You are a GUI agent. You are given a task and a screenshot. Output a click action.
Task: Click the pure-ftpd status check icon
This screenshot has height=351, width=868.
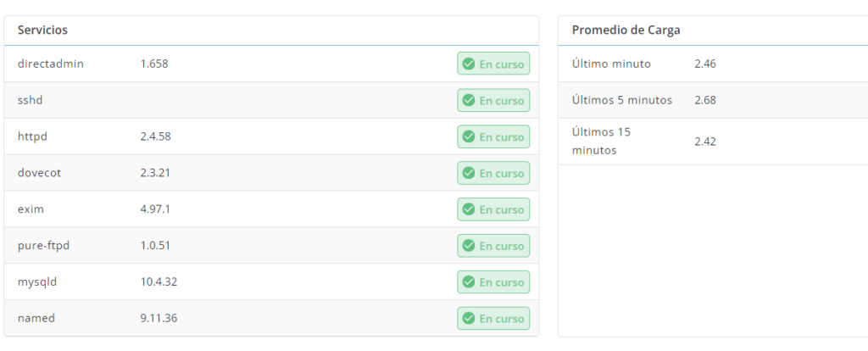(468, 246)
